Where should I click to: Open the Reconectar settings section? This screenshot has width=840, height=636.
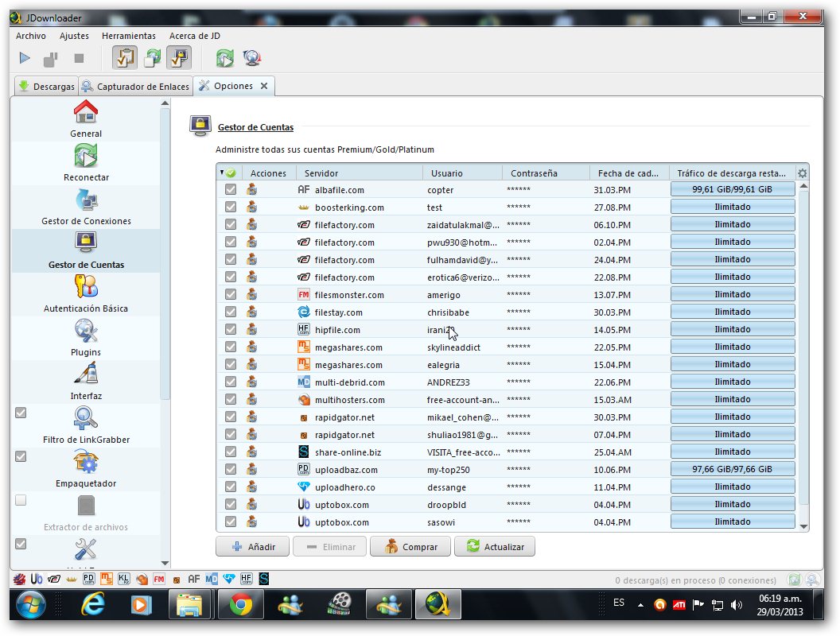(x=86, y=162)
